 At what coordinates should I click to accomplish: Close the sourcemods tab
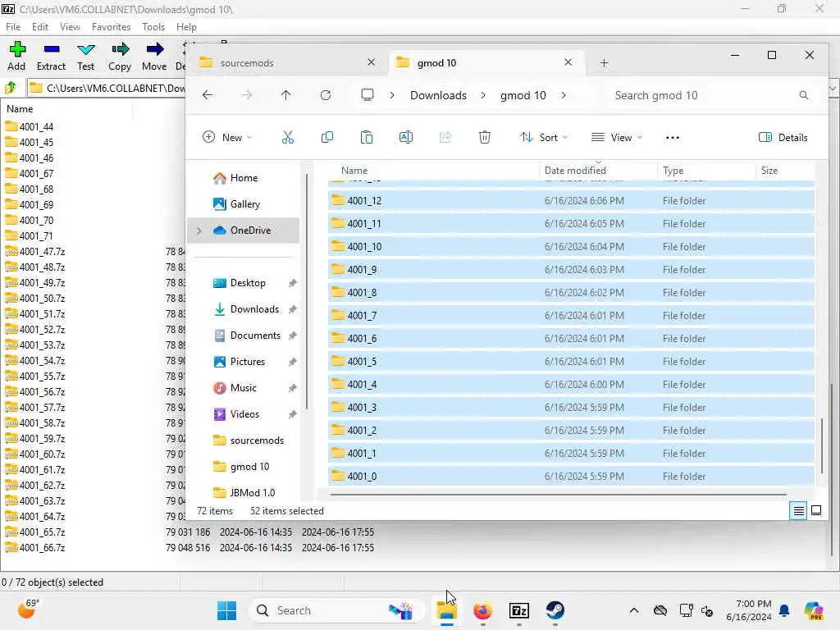click(372, 62)
